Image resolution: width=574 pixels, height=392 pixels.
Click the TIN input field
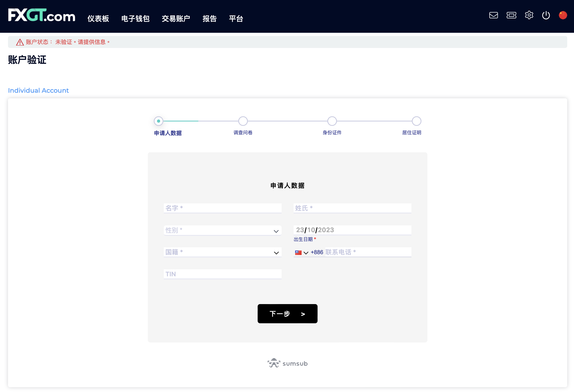tap(222, 274)
